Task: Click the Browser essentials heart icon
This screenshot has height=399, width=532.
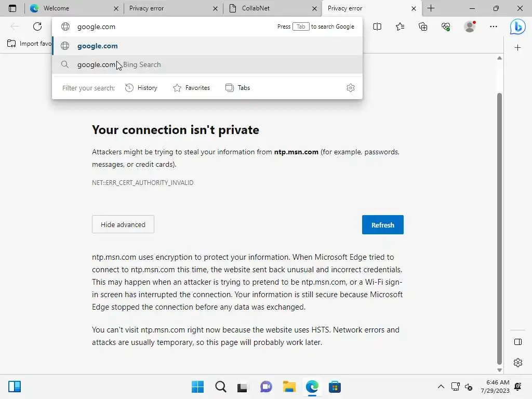Action: [446, 26]
